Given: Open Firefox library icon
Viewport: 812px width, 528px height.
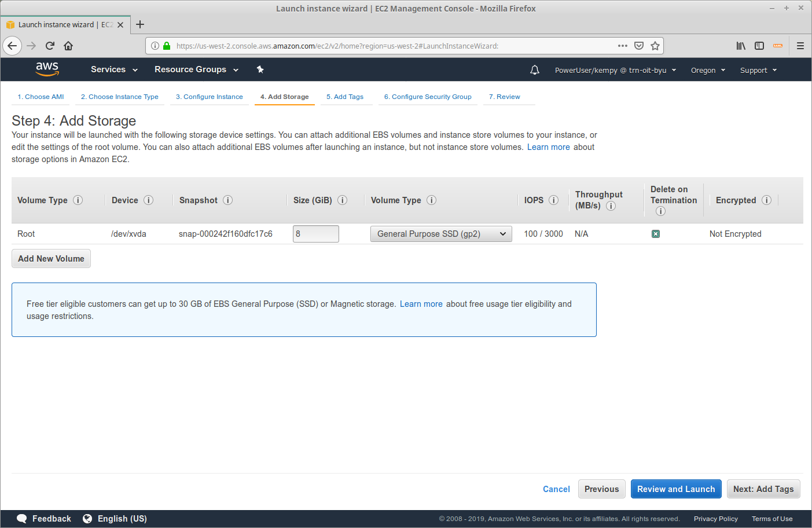Looking at the screenshot, I should (741, 46).
